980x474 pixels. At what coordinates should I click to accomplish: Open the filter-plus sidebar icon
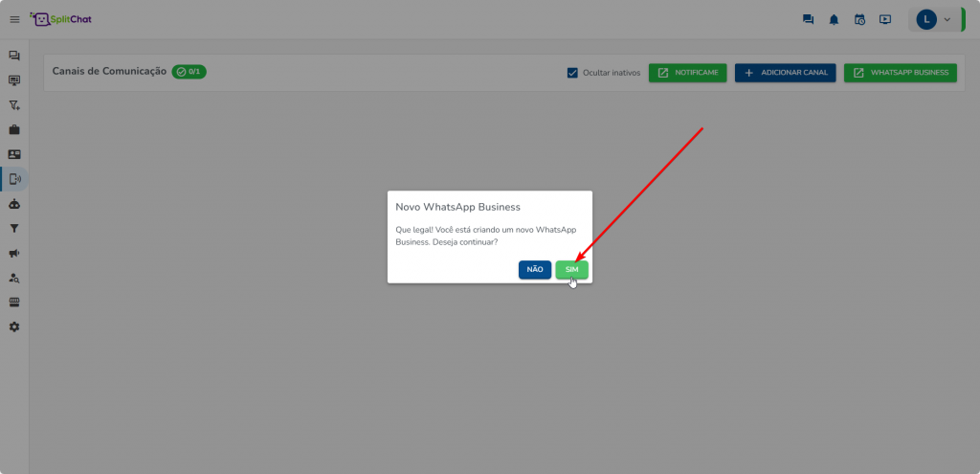click(x=14, y=105)
